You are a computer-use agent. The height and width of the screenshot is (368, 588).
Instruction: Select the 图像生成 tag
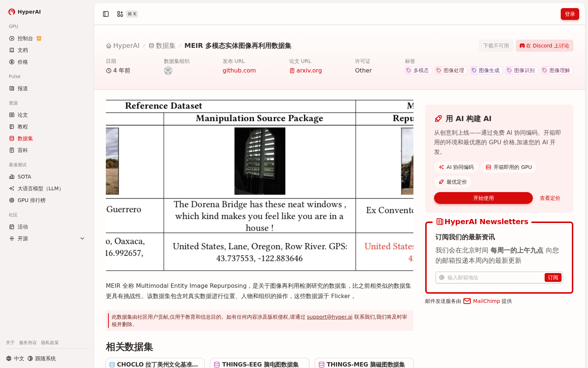[x=487, y=70]
